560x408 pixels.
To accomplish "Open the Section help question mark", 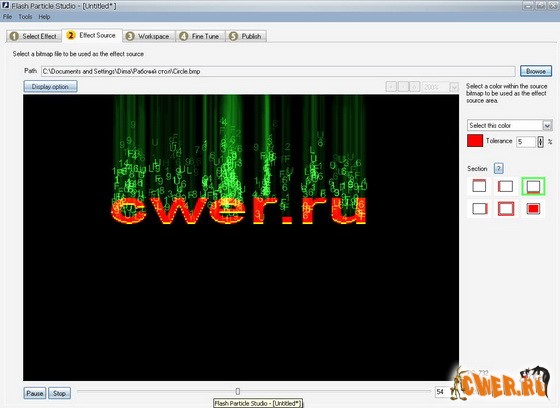I will coord(499,169).
